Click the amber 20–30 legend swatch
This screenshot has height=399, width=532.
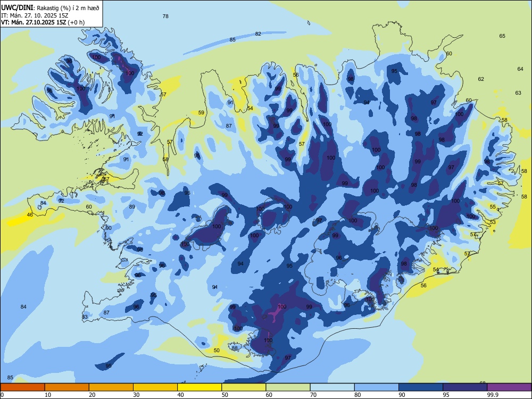coord(111,387)
